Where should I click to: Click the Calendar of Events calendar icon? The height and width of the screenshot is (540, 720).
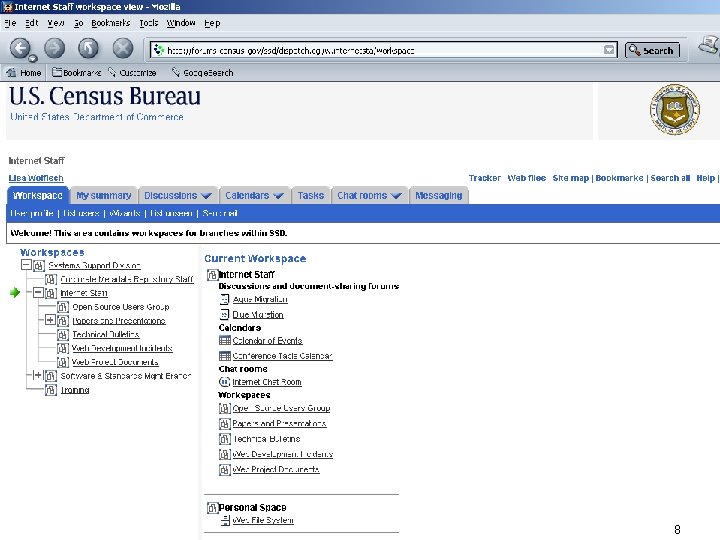pyautogui.click(x=225, y=340)
